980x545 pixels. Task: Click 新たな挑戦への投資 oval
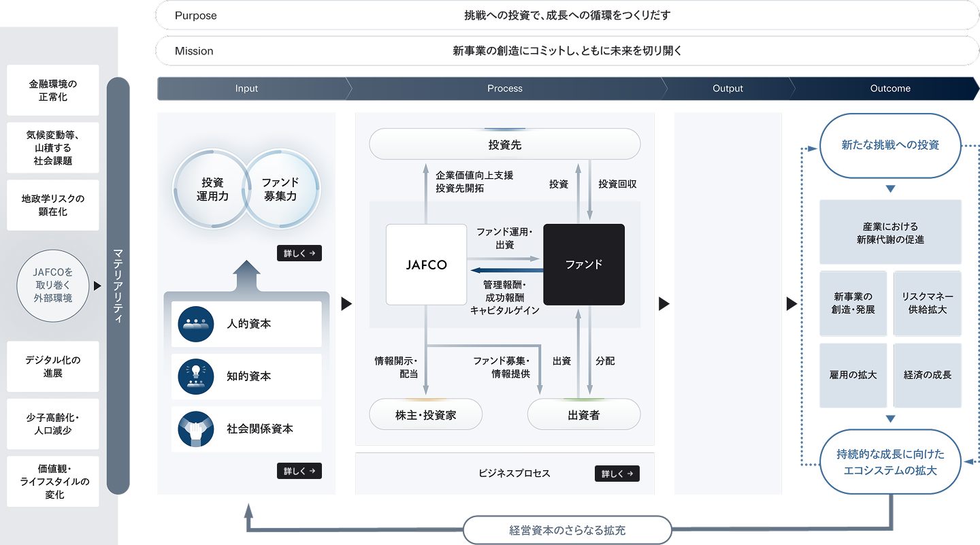(x=890, y=145)
